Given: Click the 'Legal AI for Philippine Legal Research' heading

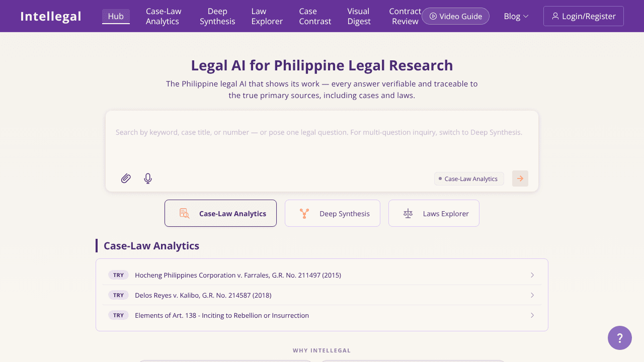Looking at the screenshot, I should click(x=322, y=65).
